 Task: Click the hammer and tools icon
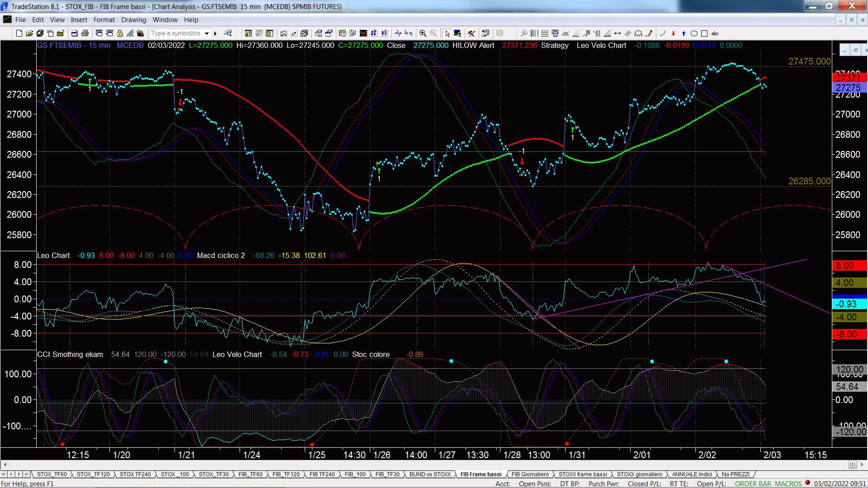[x=472, y=33]
